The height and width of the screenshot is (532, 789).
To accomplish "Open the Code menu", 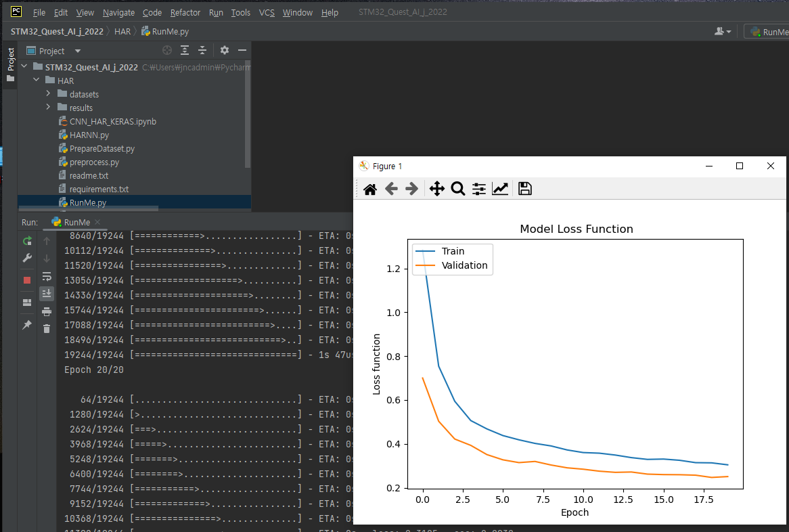I will (152, 13).
